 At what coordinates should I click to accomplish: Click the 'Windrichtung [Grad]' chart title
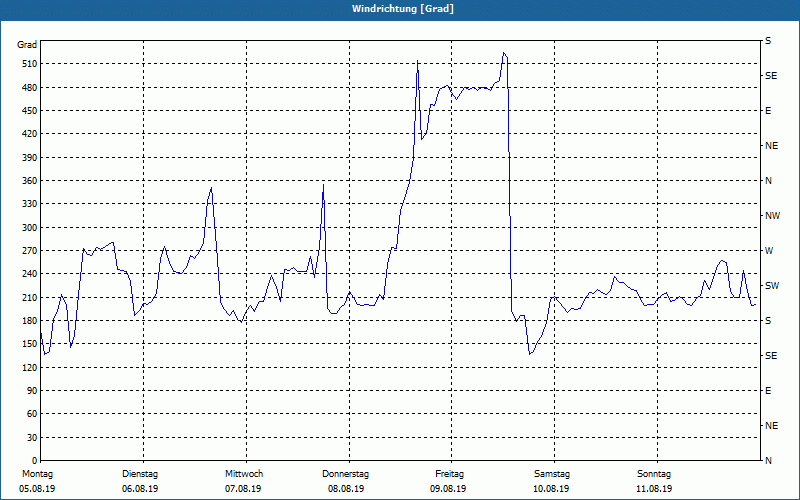pos(403,9)
